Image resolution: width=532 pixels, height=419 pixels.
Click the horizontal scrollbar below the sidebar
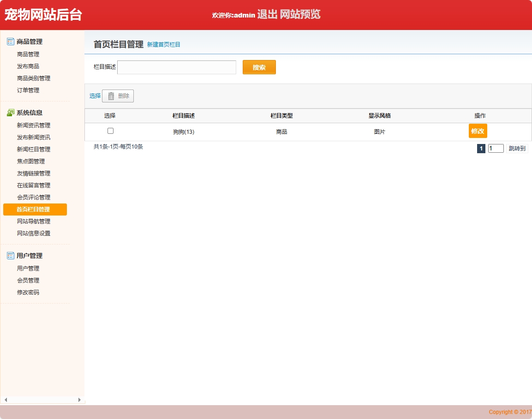point(43,400)
